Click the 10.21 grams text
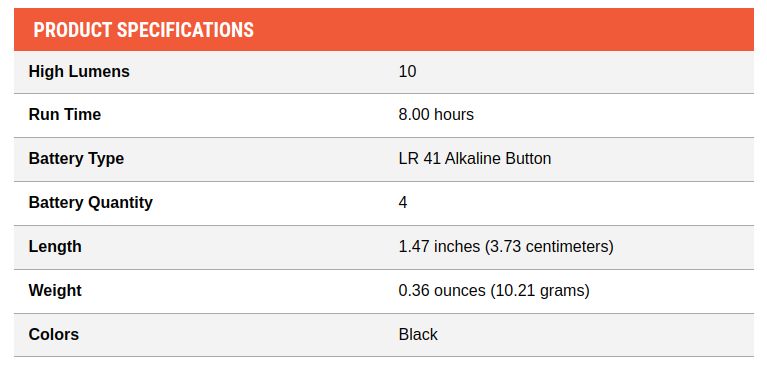This screenshot has width=767, height=369. pyautogui.click(x=540, y=291)
